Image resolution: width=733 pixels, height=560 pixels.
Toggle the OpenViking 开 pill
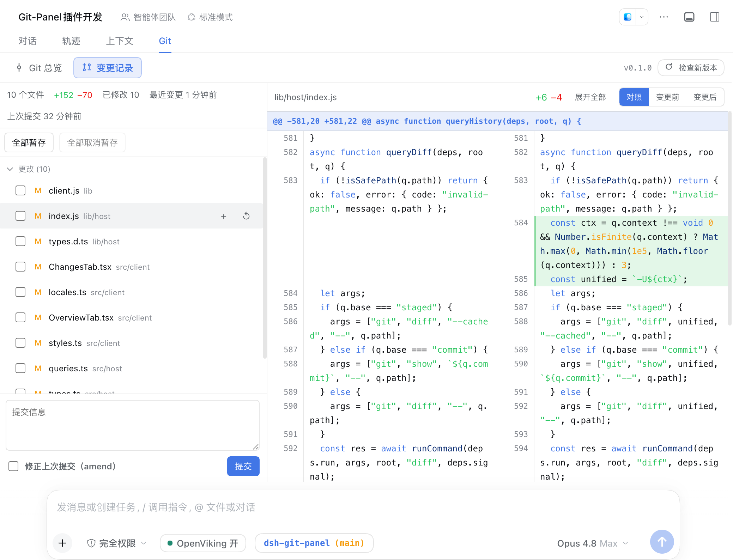(x=203, y=543)
